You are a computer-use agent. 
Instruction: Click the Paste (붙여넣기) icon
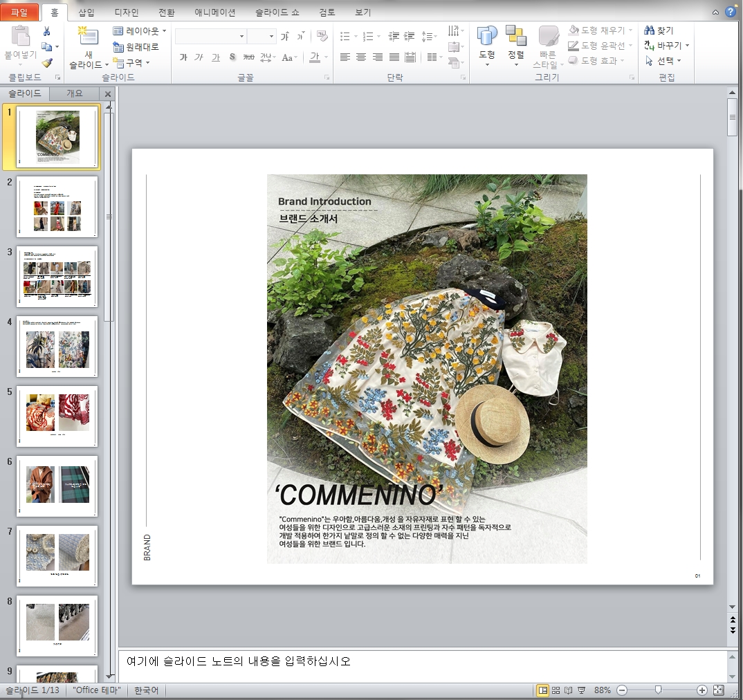click(x=20, y=36)
